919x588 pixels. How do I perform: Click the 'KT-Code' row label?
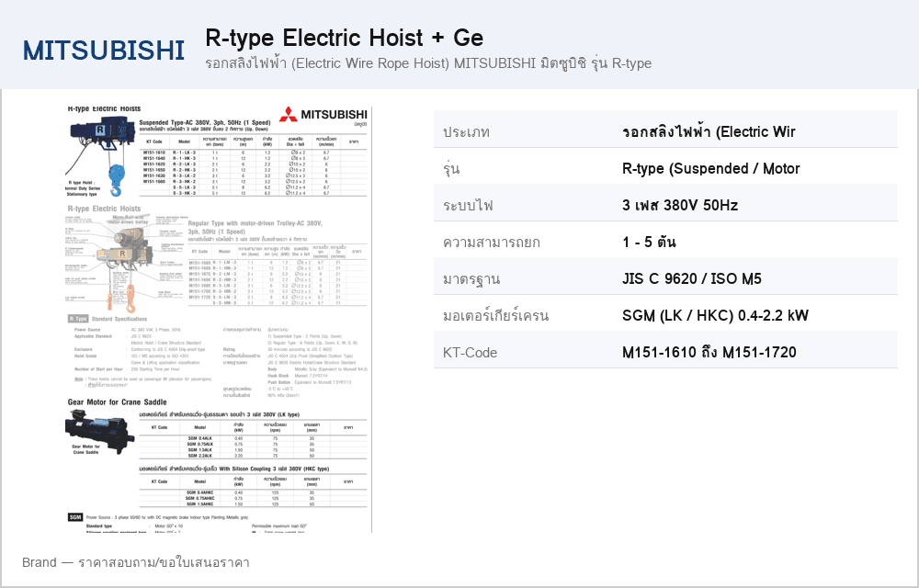click(470, 353)
